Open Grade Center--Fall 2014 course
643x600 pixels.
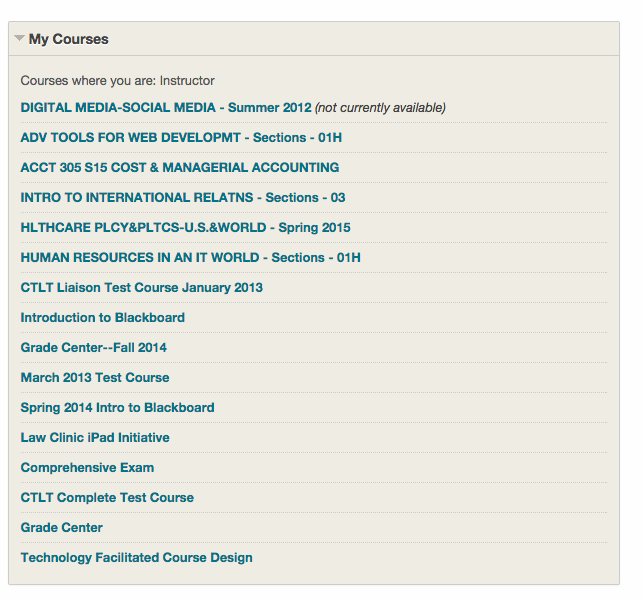point(93,347)
